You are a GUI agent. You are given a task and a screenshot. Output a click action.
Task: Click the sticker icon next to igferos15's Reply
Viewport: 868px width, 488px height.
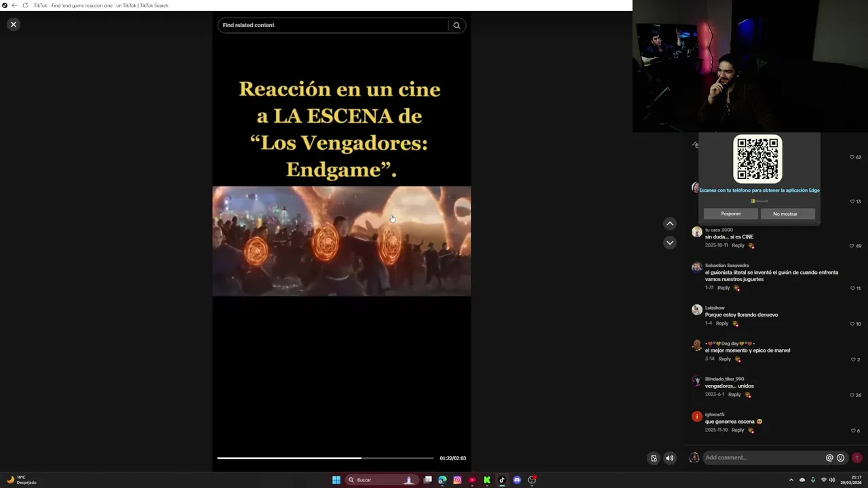[x=751, y=430]
